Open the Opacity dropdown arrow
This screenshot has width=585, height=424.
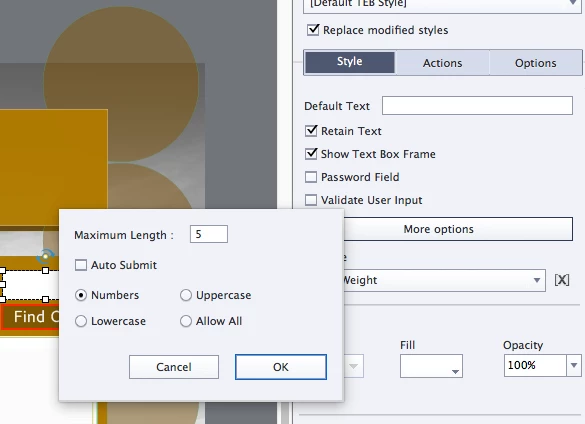pos(574,365)
